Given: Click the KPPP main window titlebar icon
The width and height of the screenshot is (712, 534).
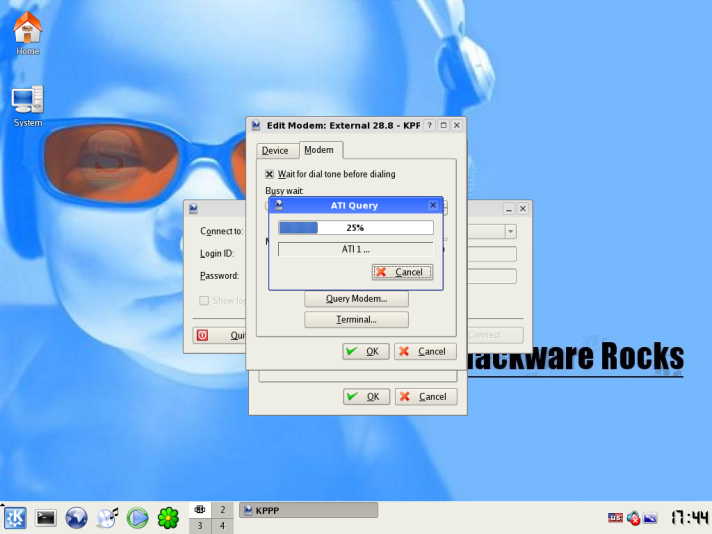Looking at the screenshot, I should [193, 208].
